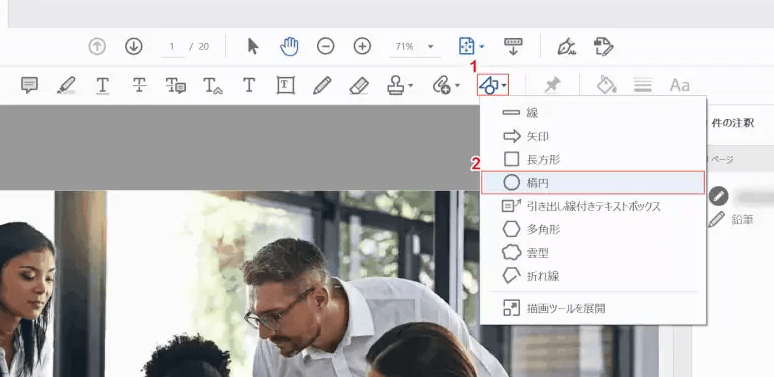
Task: Select the strikethrough text tool
Action: tap(140, 85)
